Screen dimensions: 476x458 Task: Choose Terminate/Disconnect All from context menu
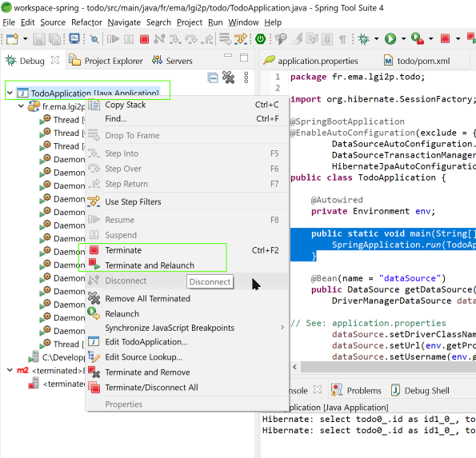pos(187,388)
